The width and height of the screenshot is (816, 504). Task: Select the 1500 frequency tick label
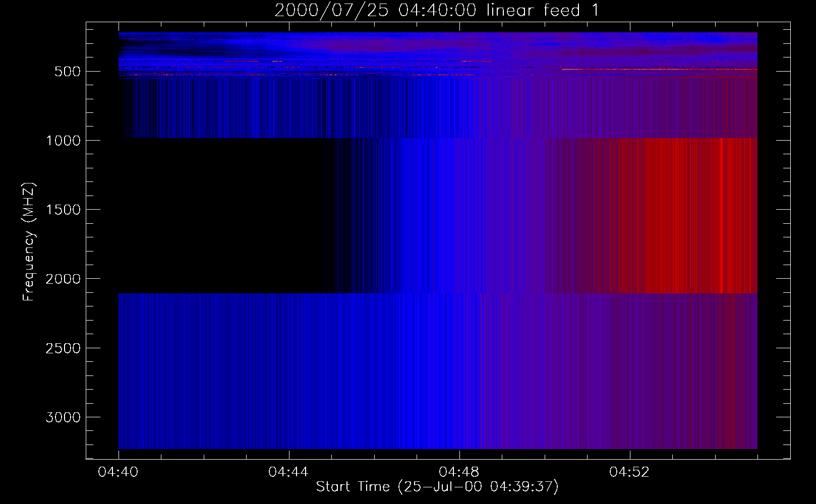coord(63,210)
